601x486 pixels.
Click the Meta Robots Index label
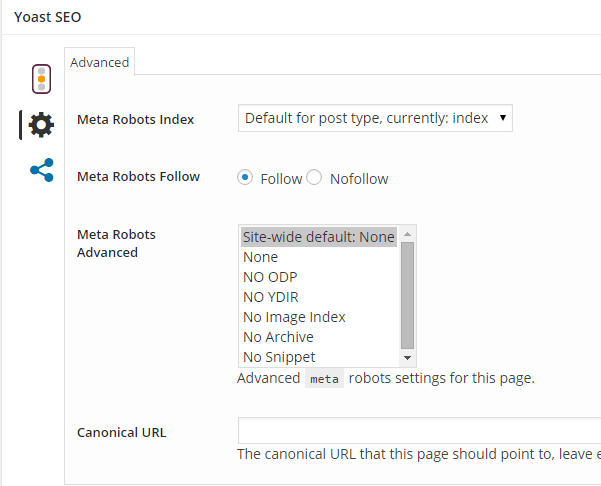coord(136,119)
